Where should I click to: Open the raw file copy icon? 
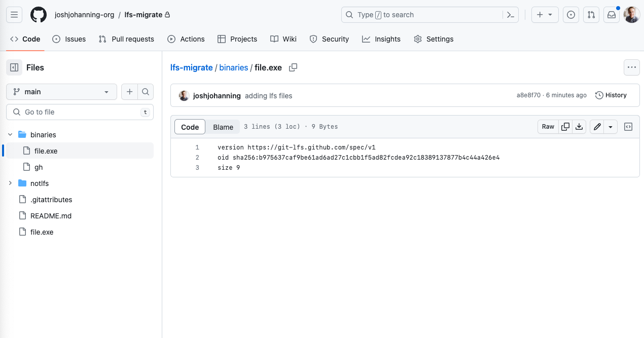tap(565, 127)
